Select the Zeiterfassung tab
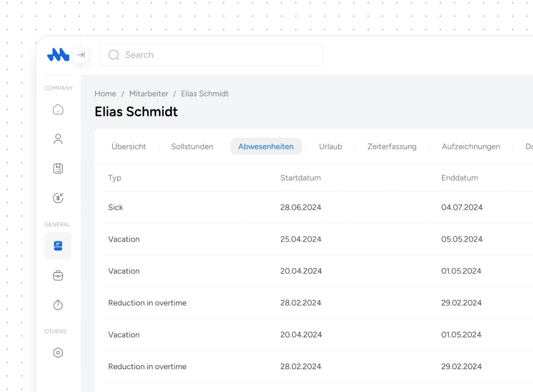Viewport: 533px width, 392px height. 391,147
